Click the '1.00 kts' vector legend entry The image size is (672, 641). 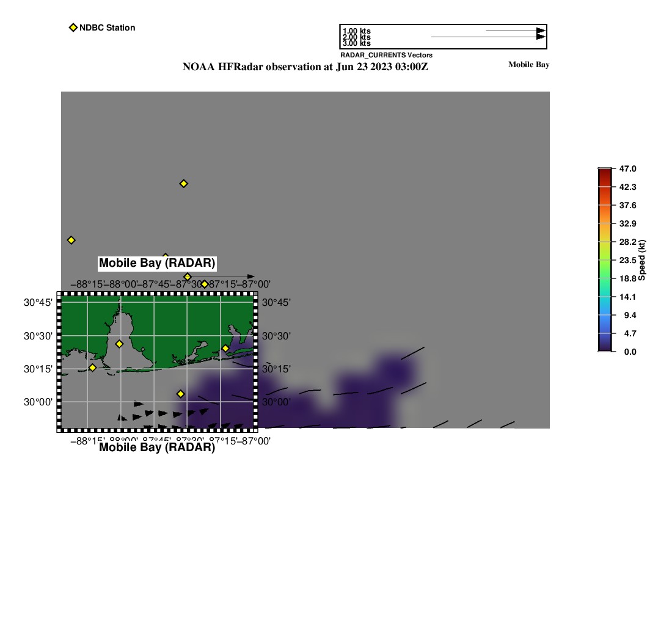[x=356, y=31]
